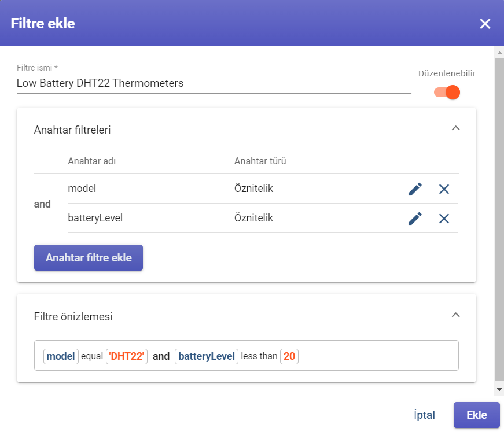Edit the model key filter
Screen dimensions: 504x432
click(x=415, y=189)
